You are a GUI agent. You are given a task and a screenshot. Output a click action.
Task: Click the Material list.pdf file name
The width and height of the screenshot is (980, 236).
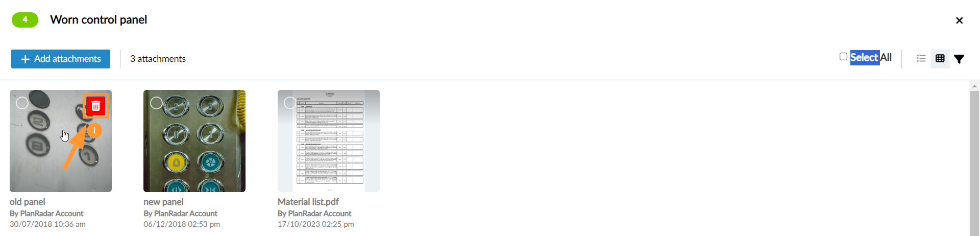[308, 202]
